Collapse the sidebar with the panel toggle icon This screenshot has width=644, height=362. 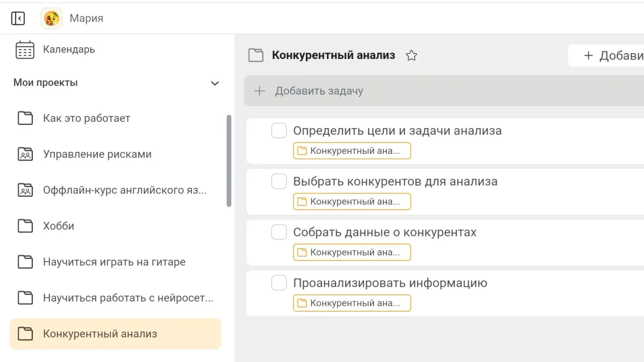click(18, 18)
